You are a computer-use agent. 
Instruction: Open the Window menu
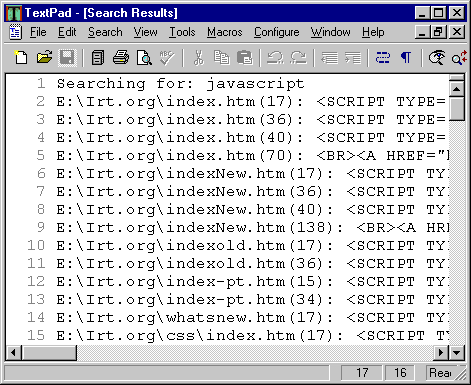[x=331, y=32]
